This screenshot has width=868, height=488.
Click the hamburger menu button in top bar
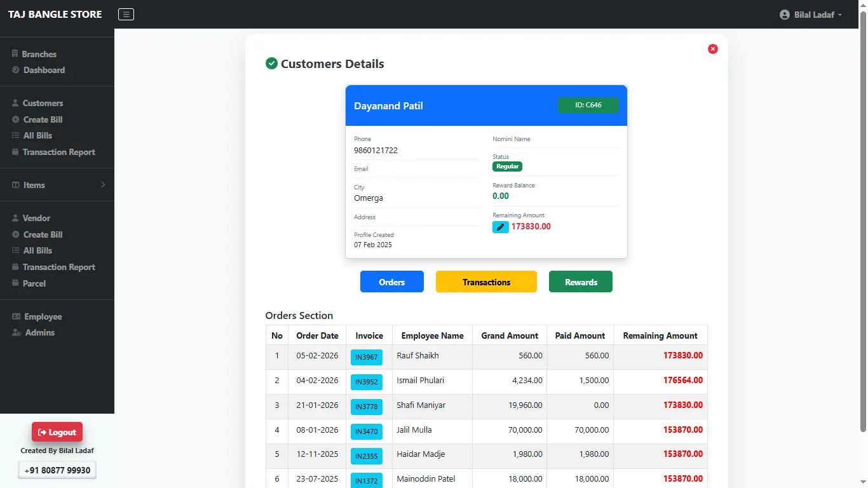point(126,14)
